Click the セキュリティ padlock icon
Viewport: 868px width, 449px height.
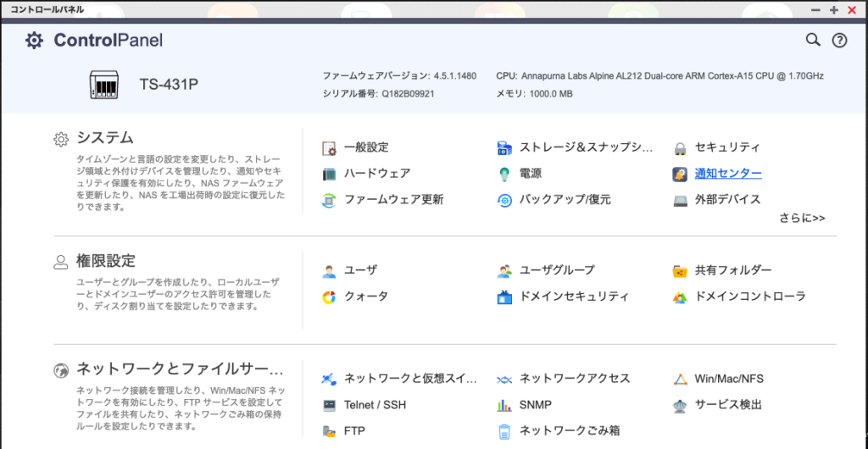680,148
